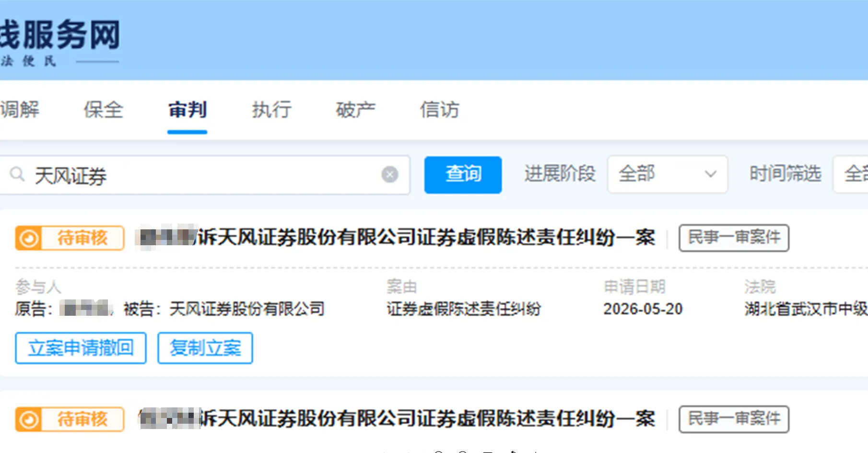This screenshot has width=868, height=453.
Task: Expand the 时间筛选 dropdown
Action: coord(851,174)
